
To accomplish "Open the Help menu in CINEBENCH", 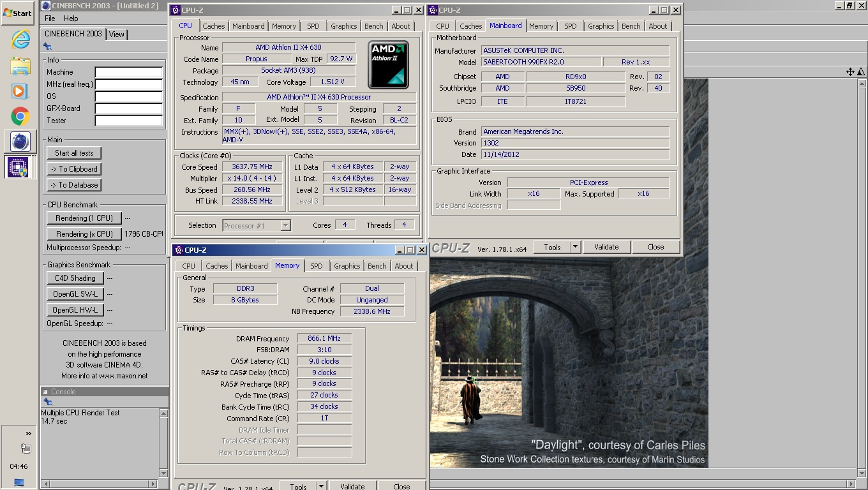I will 71,19.
